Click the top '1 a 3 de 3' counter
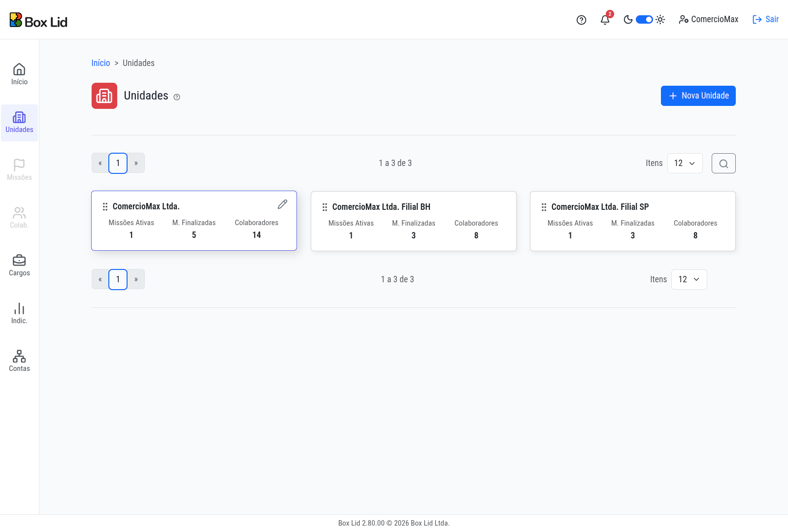788x532 pixels. pos(395,163)
